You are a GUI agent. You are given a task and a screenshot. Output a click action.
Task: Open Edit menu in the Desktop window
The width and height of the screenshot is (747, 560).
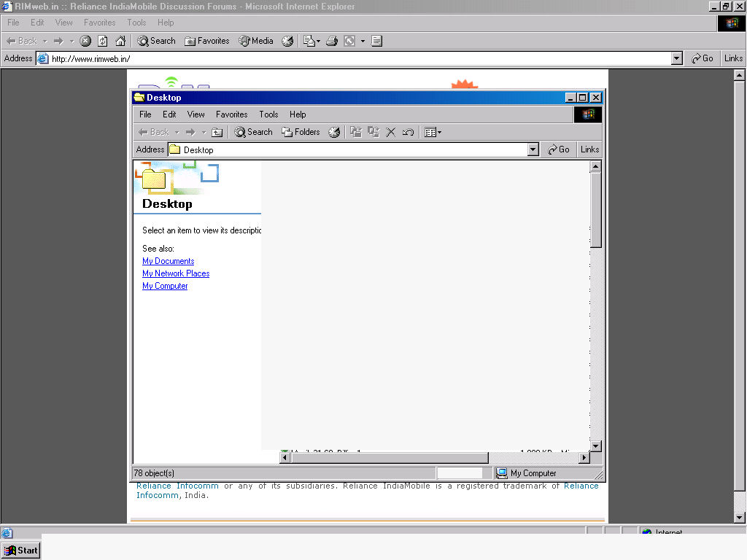point(169,114)
